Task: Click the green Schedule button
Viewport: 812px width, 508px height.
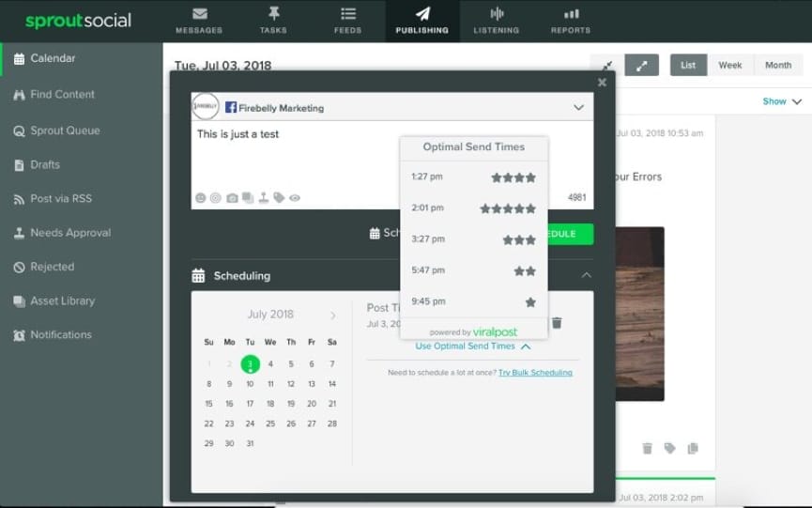Action: 570,234
